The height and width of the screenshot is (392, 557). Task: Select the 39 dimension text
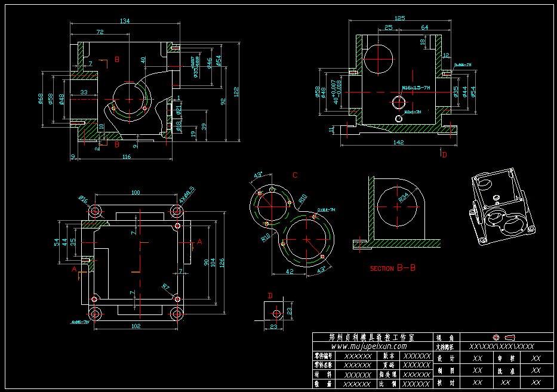pyautogui.click(x=204, y=126)
